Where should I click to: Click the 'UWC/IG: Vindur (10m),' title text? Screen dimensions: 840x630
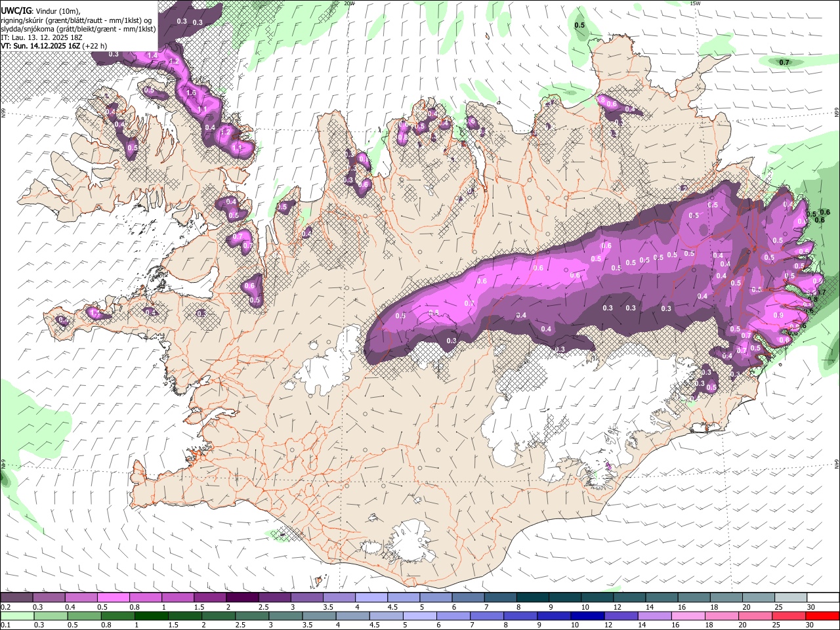tap(41, 11)
